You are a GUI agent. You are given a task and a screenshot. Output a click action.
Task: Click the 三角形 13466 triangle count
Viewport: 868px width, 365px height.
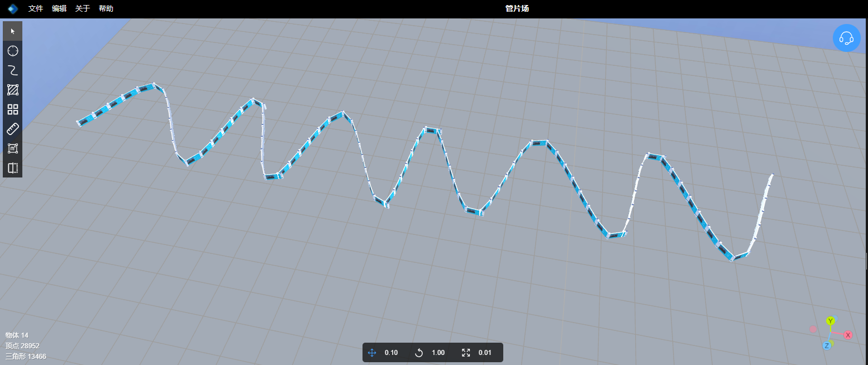coord(26,357)
